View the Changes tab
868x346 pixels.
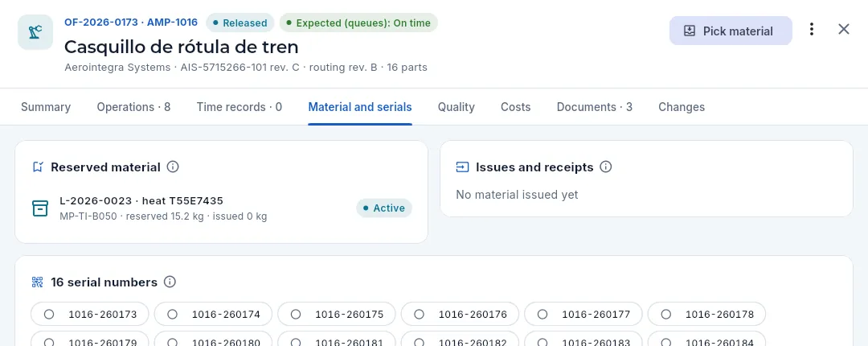coord(682,107)
